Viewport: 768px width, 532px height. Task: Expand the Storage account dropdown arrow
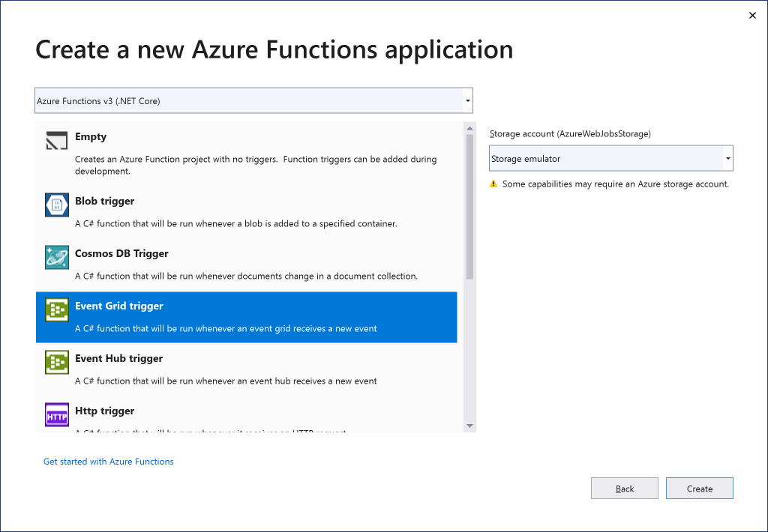coord(727,159)
